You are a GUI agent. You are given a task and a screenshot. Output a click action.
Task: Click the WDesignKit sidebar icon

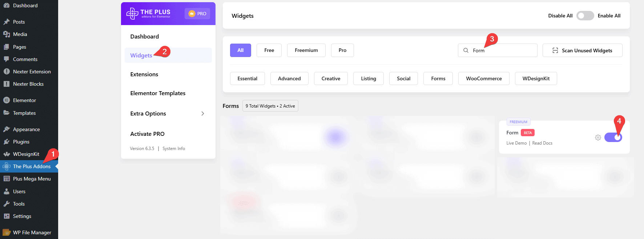coord(6,154)
